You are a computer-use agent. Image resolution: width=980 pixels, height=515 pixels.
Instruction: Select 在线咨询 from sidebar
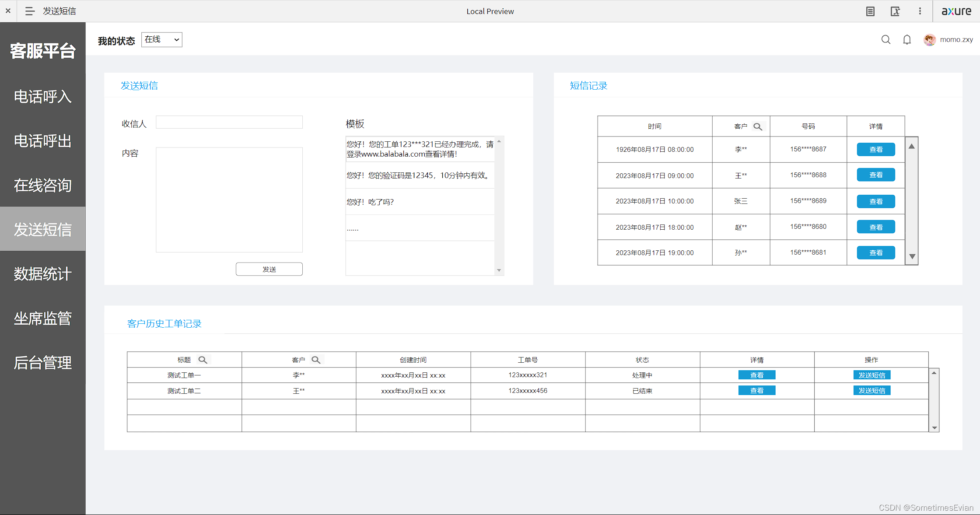click(x=42, y=185)
